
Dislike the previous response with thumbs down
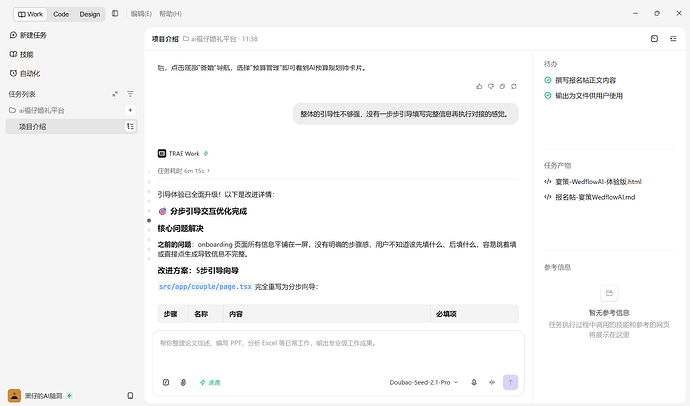(x=491, y=86)
